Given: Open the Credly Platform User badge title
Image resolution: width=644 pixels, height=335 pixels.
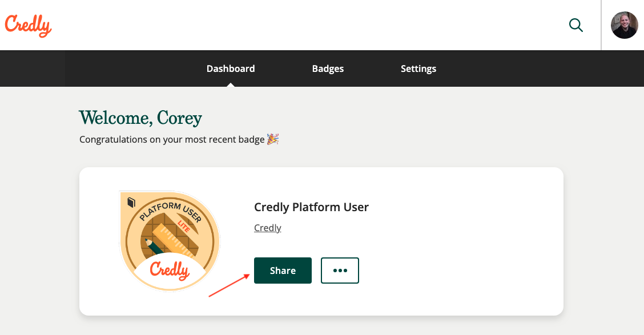Looking at the screenshot, I should [311, 207].
